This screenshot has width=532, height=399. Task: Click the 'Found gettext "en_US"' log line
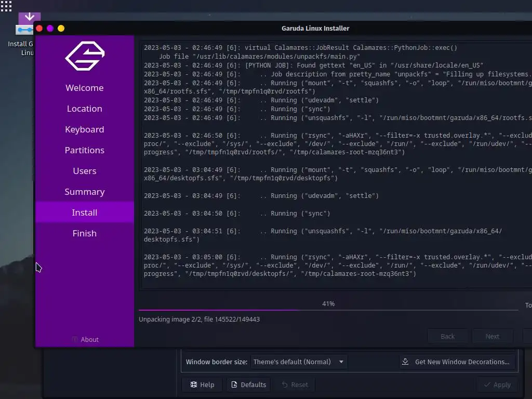tap(313, 65)
